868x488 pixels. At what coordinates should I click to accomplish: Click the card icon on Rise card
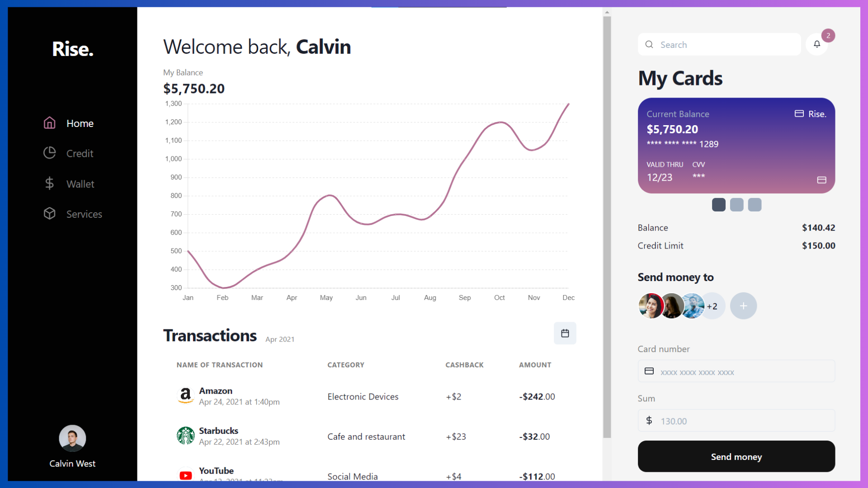pos(799,113)
